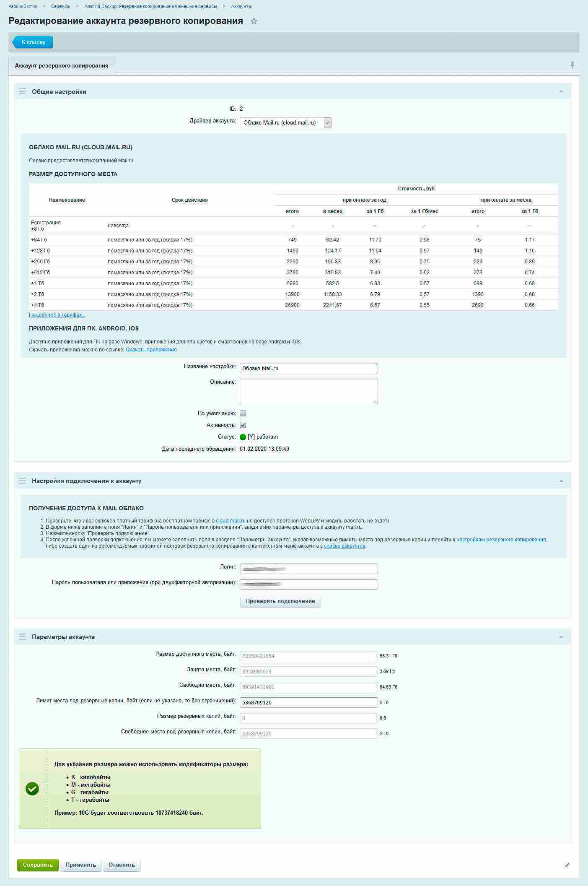Click drag handle of Настройки подключения к аккаунту

coord(23,481)
